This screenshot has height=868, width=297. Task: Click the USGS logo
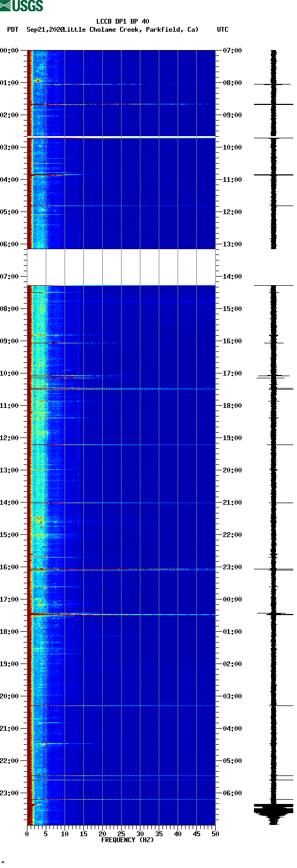coord(22,6)
